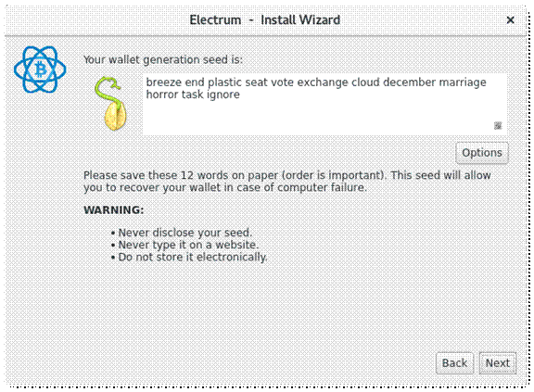
Task: Open the Options button
Action: click(482, 153)
